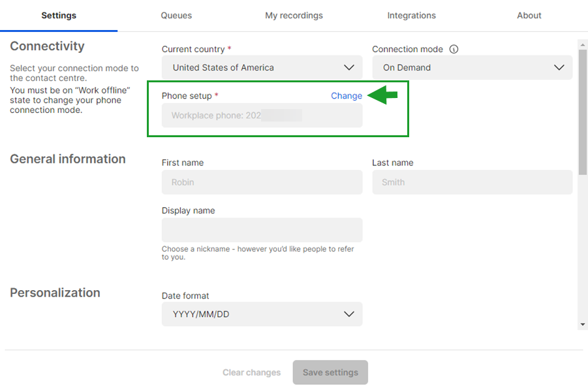Viewport: 588px width, 392px height.
Task: Click the Change phone setup link
Action: point(346,96)
